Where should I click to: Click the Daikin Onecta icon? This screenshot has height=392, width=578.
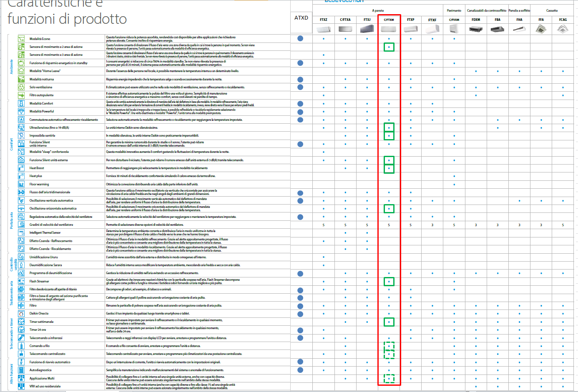[x=21, y=313]
